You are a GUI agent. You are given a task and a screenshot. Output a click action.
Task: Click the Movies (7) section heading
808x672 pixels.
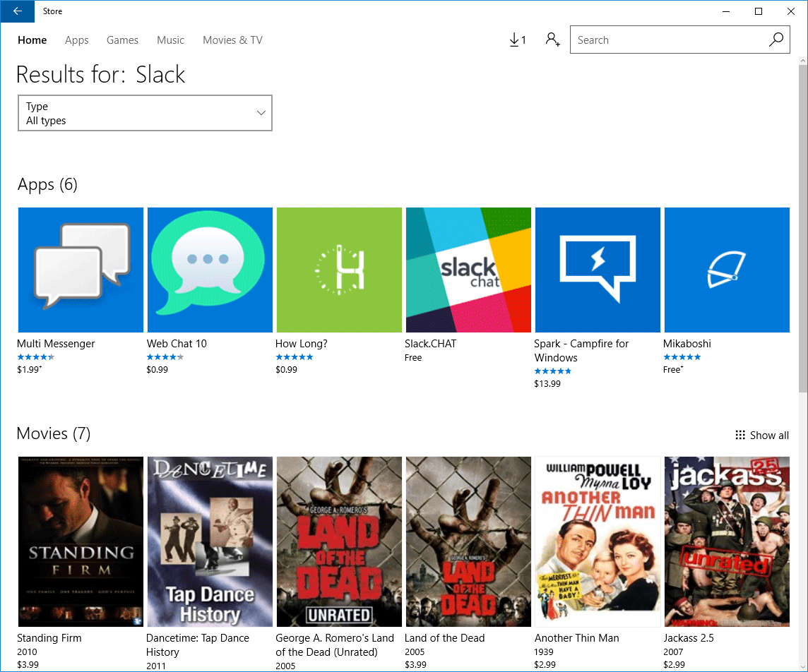tap(54, 433)
